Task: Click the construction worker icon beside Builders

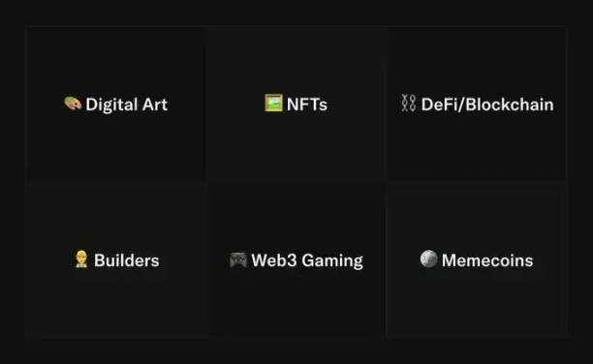Action: (x=81, y=259)
